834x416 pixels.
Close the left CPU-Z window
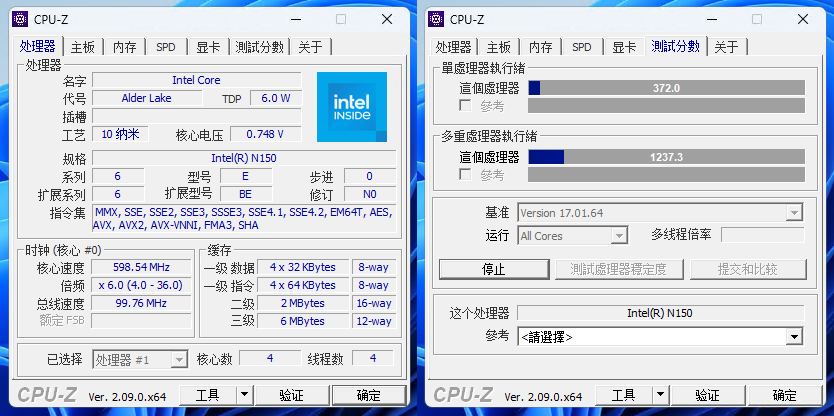point(387,19)
